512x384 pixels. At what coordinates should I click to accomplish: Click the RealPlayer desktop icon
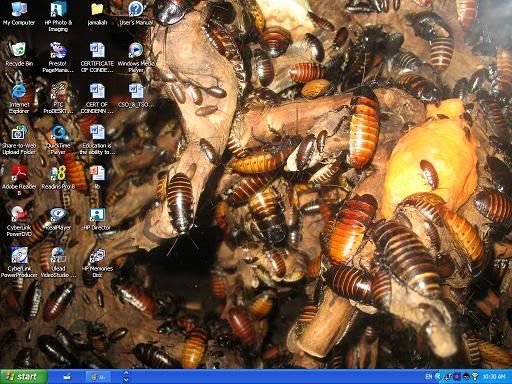[x=58, y=219]
